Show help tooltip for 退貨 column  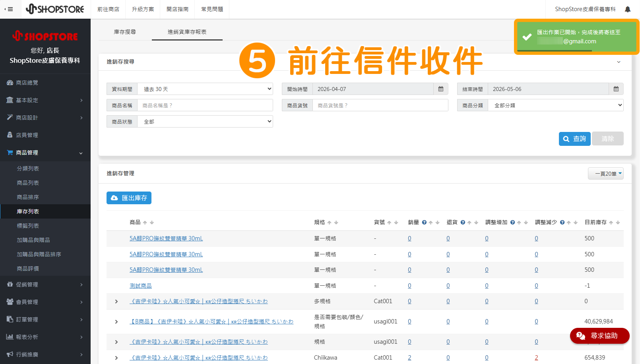(x=463, y=223)
